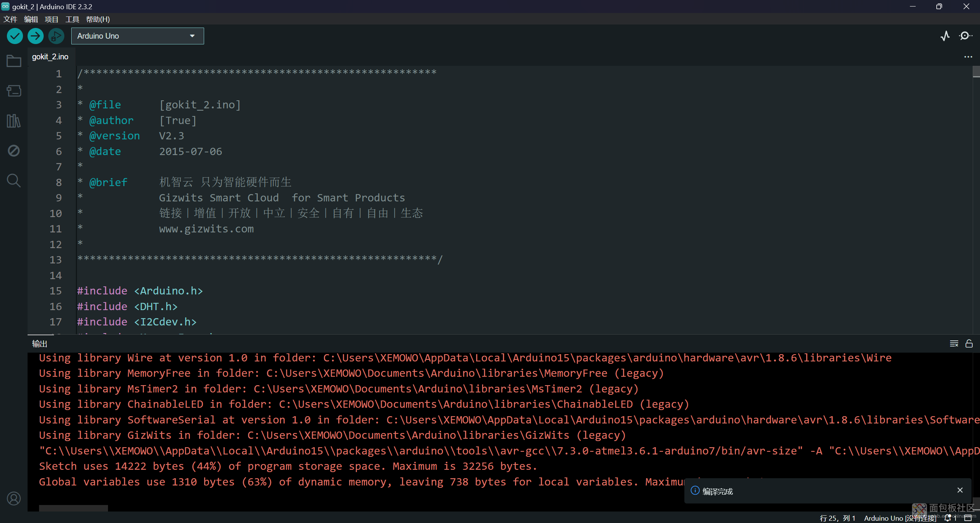980x523 pixels.
Task: Click the 机智云 只为智能硬件而生 comment text
Action: pyautogui.click(x=225, y=182)
